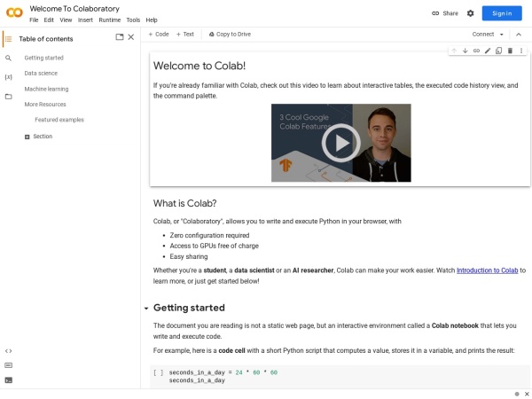Collapse the Getting started section
Image resolution: width=532 pixels, height=399 pixels.
(x=146, y=308)
